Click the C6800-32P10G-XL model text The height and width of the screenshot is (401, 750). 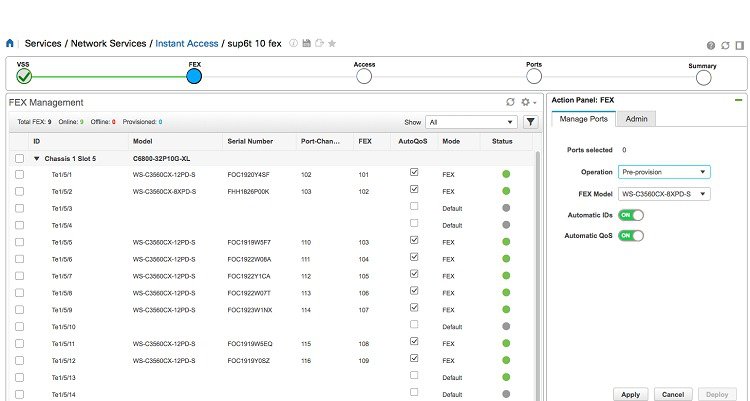coord(161,158)
